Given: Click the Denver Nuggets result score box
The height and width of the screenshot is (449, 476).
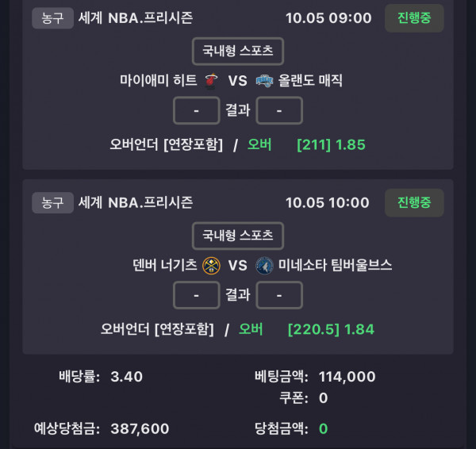Looking at the screenshot, I should tap(197, 295).
